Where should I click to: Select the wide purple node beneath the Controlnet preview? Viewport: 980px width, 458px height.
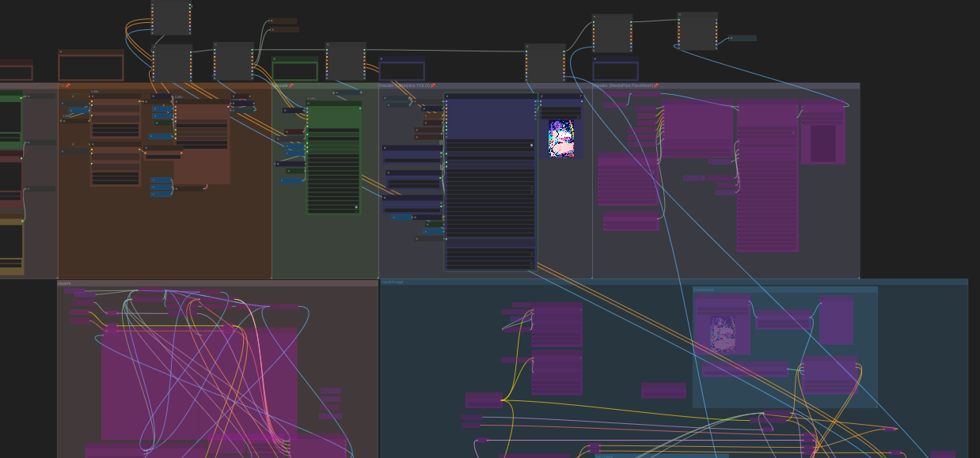point(746,369)
